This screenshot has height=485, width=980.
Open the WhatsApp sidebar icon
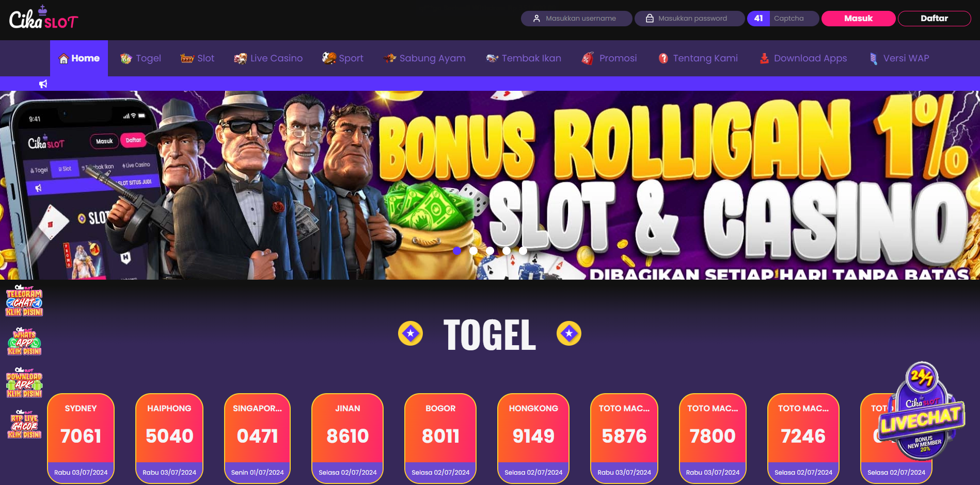(24, 342)
